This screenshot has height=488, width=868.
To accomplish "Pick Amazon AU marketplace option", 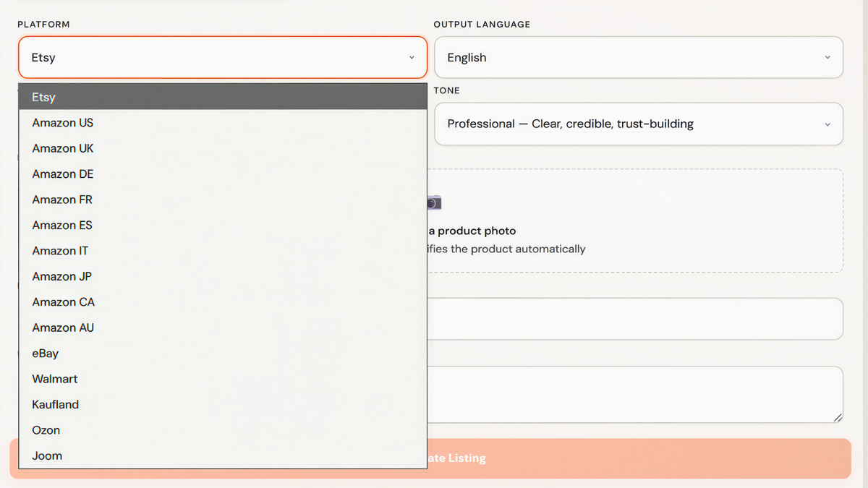I will [x=223, y=328].
